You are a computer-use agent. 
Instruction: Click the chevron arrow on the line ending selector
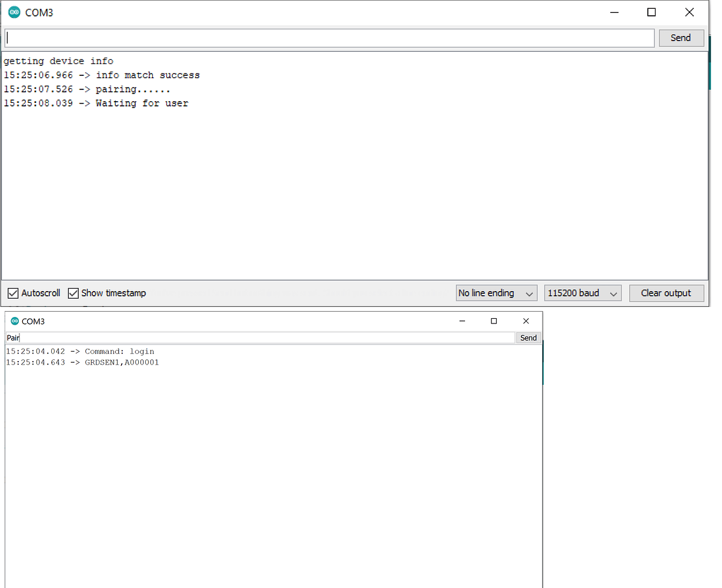click(x=529, y=293)
